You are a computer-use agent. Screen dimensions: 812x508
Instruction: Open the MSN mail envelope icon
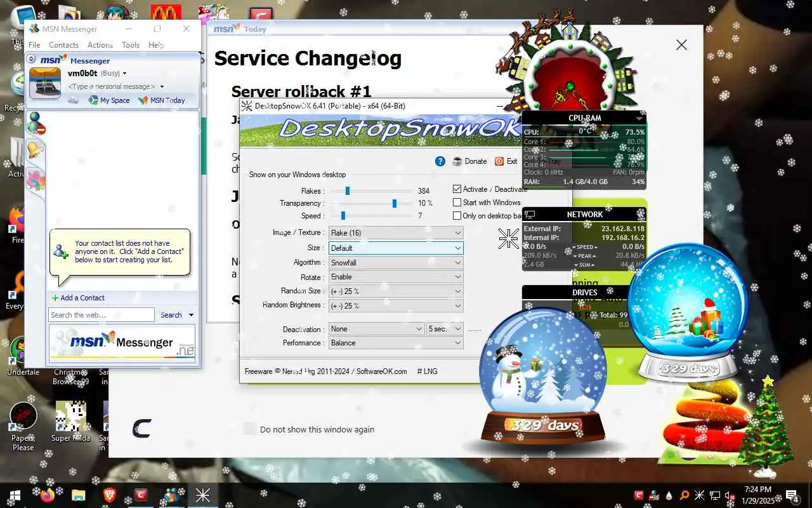pyautogui.click(x=73, y=100)
